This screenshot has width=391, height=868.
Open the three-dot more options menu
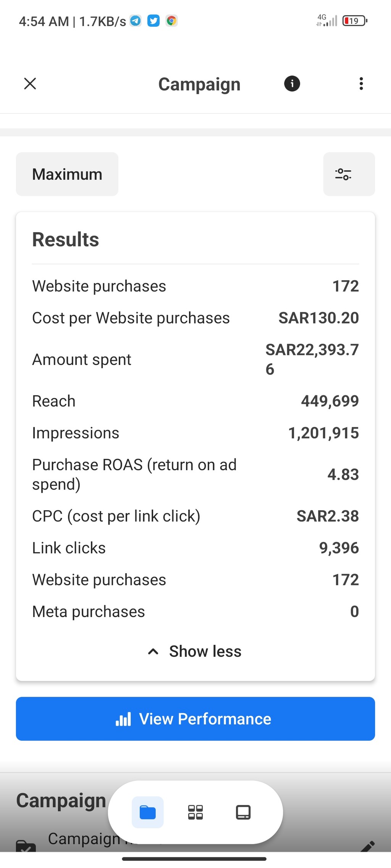(x=361, y=84)
